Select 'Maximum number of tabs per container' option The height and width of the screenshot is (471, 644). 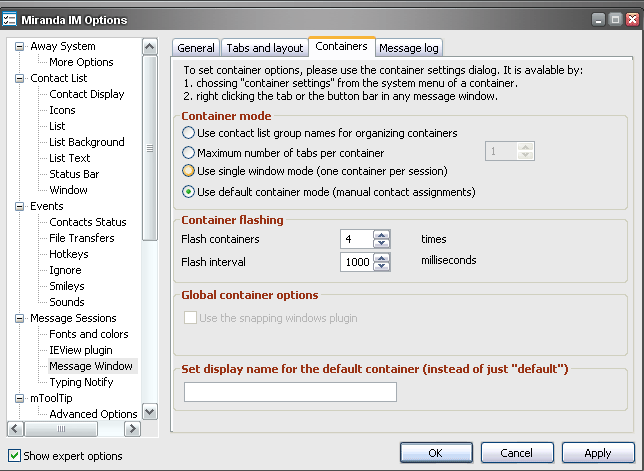tap(188, 153)
